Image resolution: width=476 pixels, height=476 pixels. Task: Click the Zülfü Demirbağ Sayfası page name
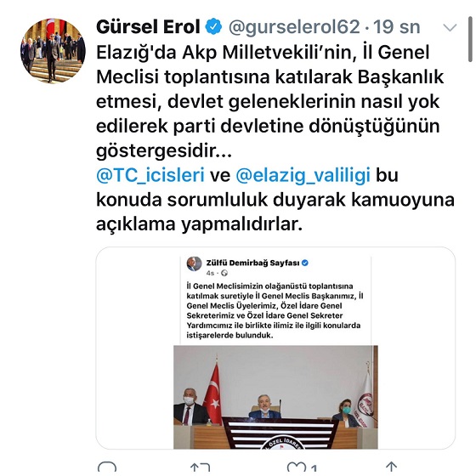[x=253, y=263]
